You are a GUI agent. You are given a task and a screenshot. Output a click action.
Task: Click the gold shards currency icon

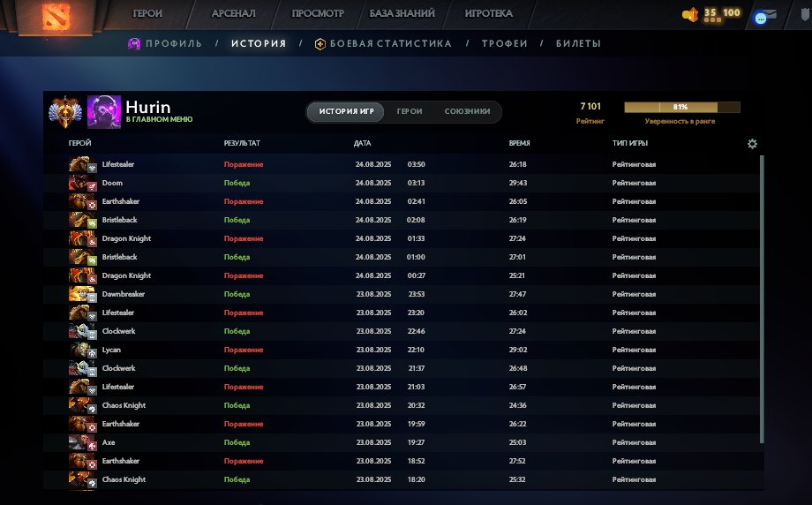(x=690, y=14)
